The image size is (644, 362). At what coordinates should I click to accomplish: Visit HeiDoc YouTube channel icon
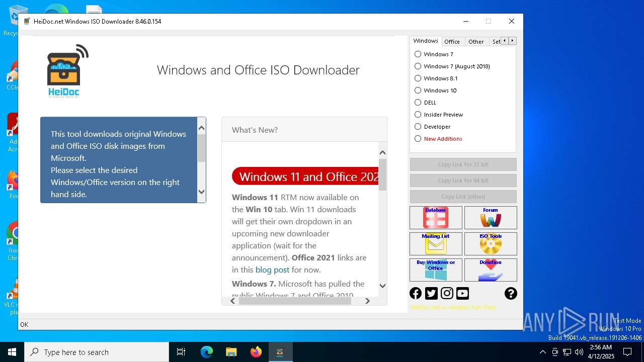coord(462,293)
